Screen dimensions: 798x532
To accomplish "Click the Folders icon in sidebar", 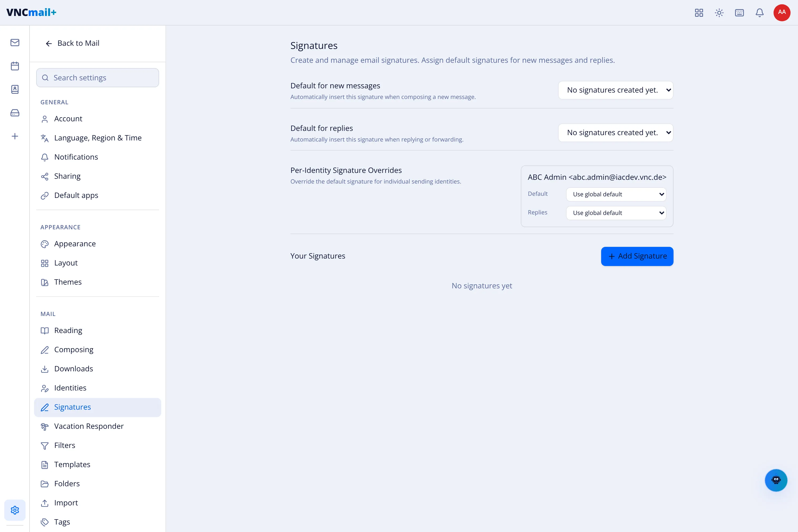I will (x=44, y=484).
